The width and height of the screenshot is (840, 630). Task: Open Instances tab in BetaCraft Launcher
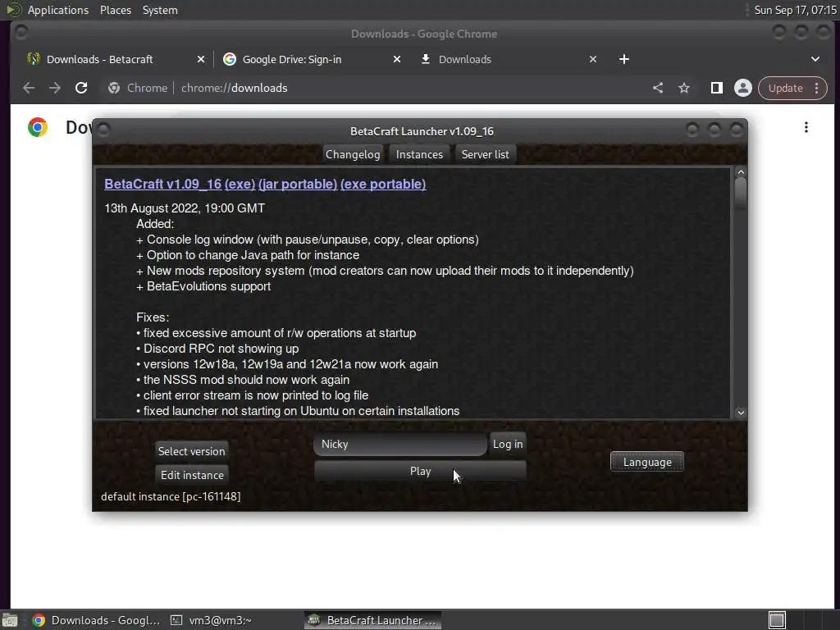coord(419,154)
